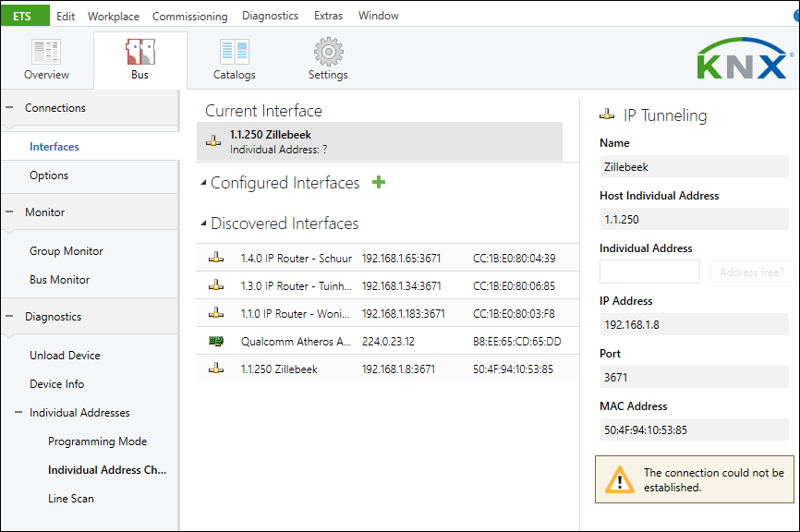Collapse the Diagnostics sidebar section
Viewport: 800px width, 532px height.
[x=9, y=316]
